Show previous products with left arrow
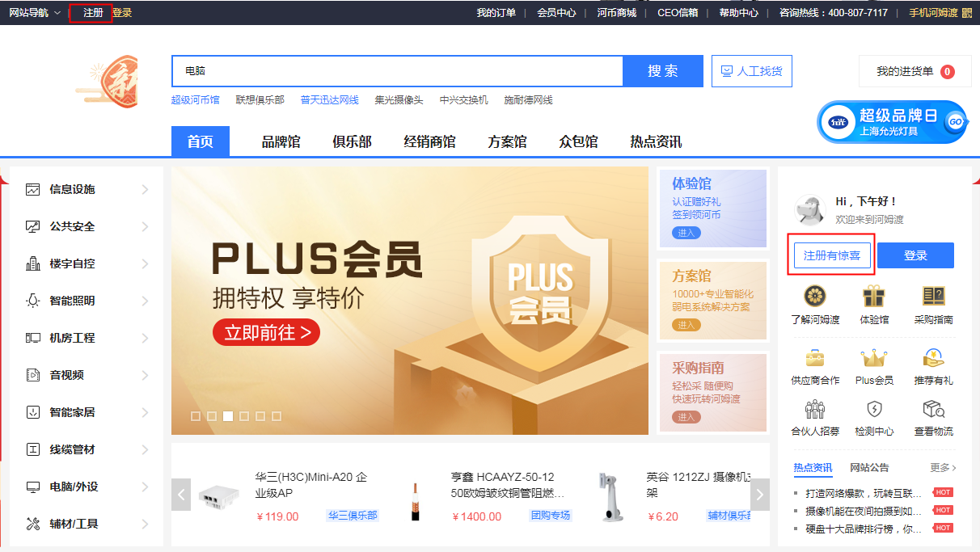Image resolution: width=980 pixels, height=552 pixels. pos(182,495)
